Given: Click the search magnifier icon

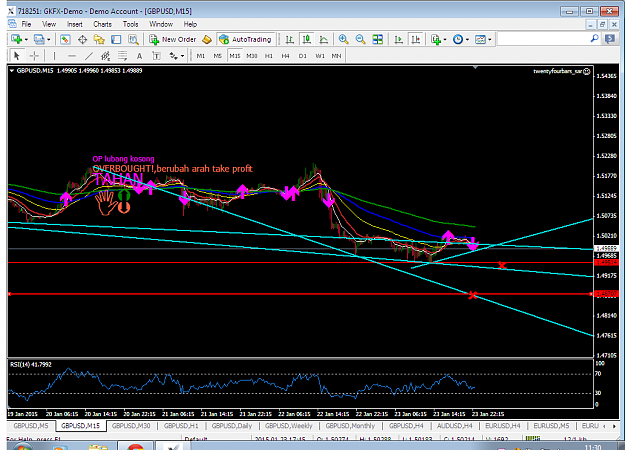Looking at the screenshot, I should tap(594, 39).
